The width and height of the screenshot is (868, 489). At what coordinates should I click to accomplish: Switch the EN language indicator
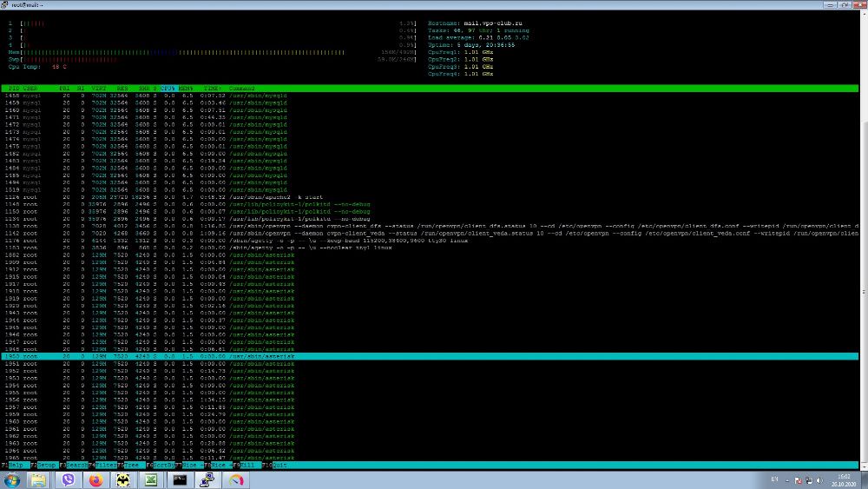(774, 479)
